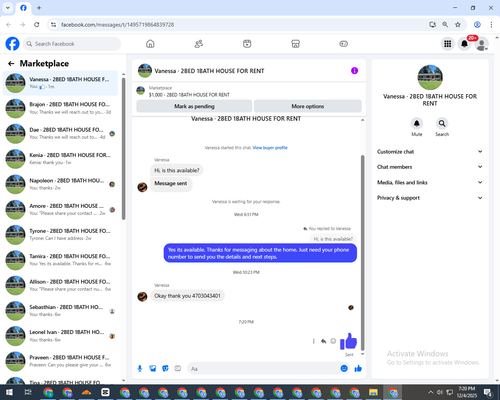500x400 pixels.
Task: Open more options dots beside thumbs-up message
Action: pos(313,341)
